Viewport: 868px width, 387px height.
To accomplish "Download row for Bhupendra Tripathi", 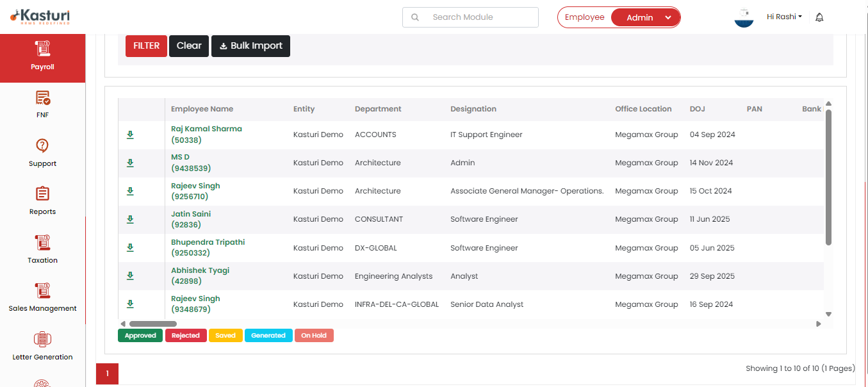I will (130, 247).
